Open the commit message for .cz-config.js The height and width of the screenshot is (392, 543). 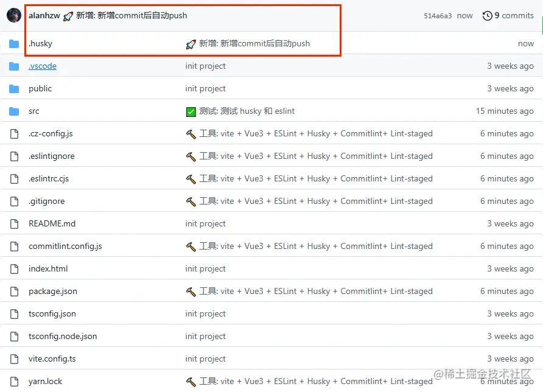[316, 133]
